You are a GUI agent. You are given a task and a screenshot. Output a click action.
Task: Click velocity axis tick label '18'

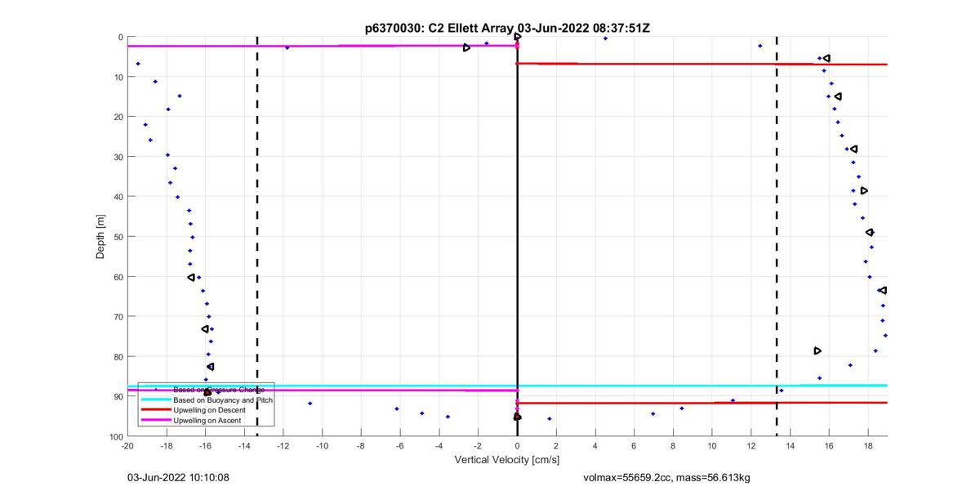pos(869,447)
